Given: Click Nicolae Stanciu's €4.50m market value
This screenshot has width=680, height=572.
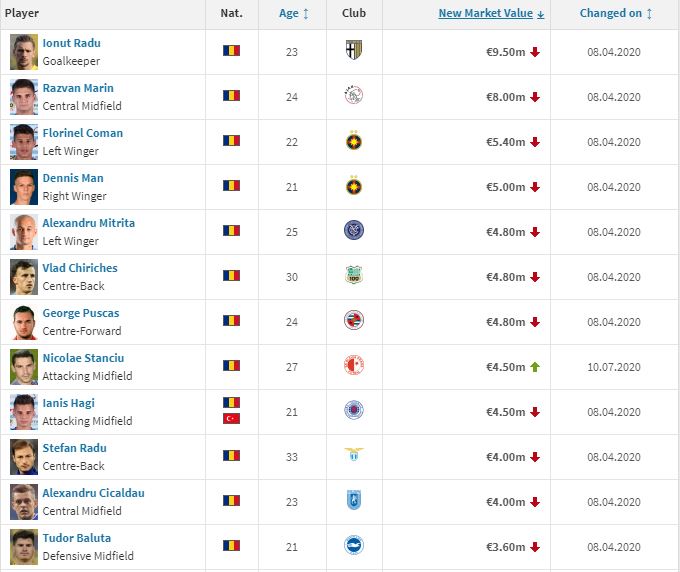Looking at the screenshot, I should (506, 367).
